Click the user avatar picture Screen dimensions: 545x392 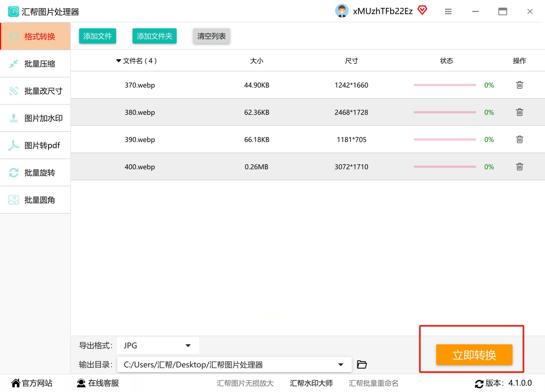click(342, 11)
